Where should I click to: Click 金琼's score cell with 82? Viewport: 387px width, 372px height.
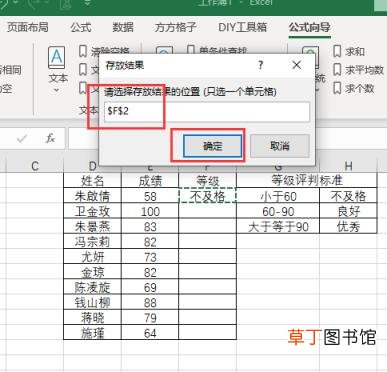(x=150, y=272)
